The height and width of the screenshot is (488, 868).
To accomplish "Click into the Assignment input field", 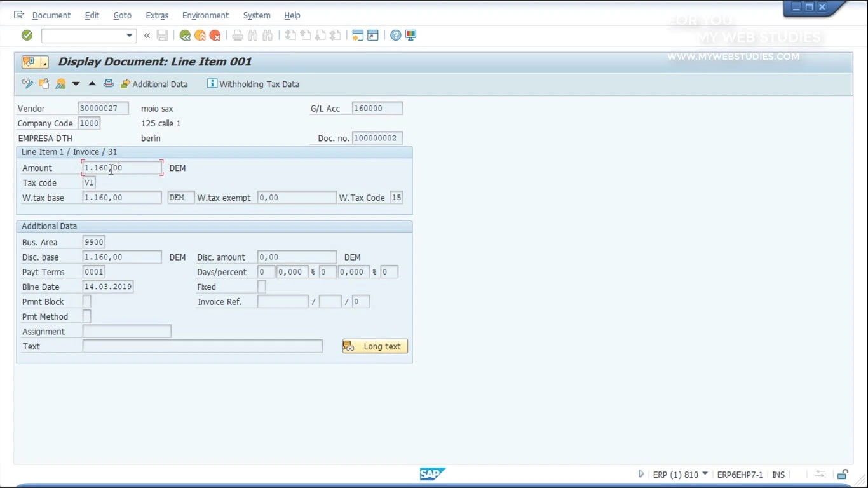I will pyautogui.click(x=126, y=332).
